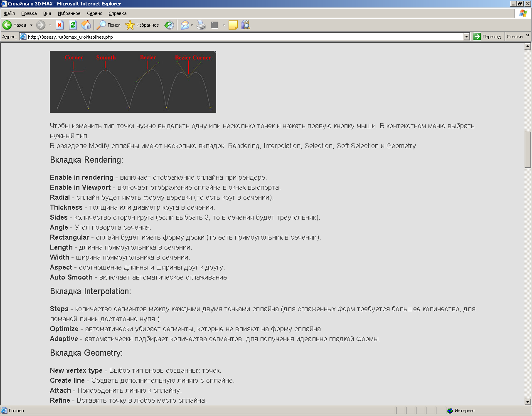Open the Справка menu

point(118,13)
